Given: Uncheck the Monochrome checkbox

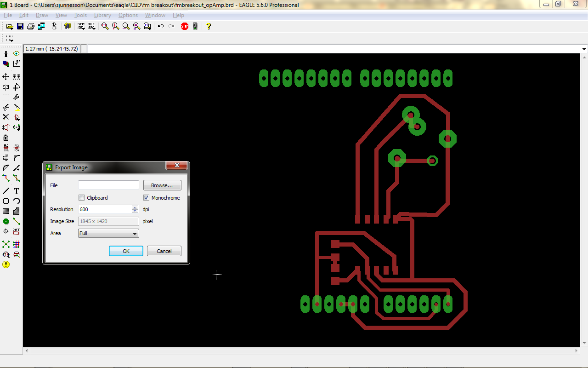Looking at the screenshot, I should [146, 198].
